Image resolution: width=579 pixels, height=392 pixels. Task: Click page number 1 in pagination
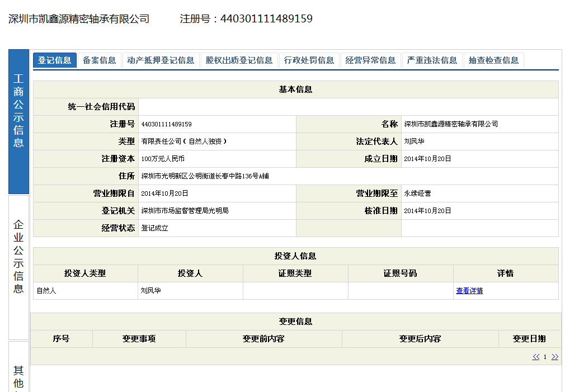(x=545, y=357)
